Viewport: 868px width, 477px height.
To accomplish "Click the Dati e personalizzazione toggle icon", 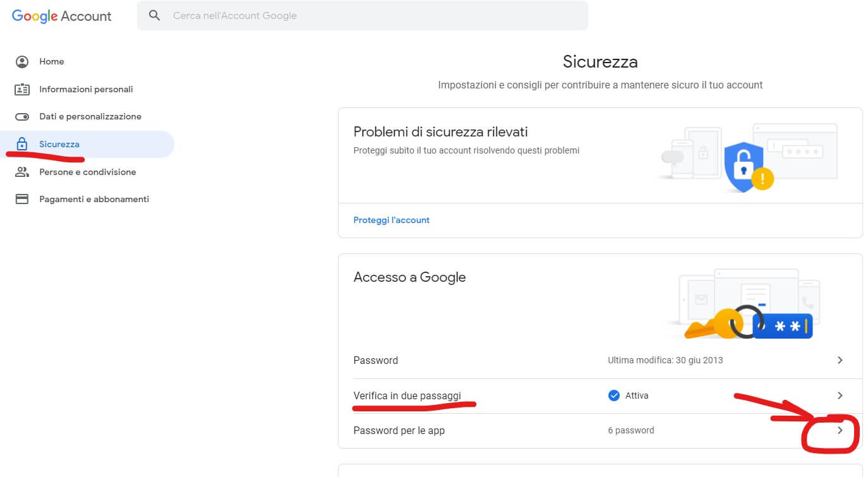I will click(x=22, y=117).
